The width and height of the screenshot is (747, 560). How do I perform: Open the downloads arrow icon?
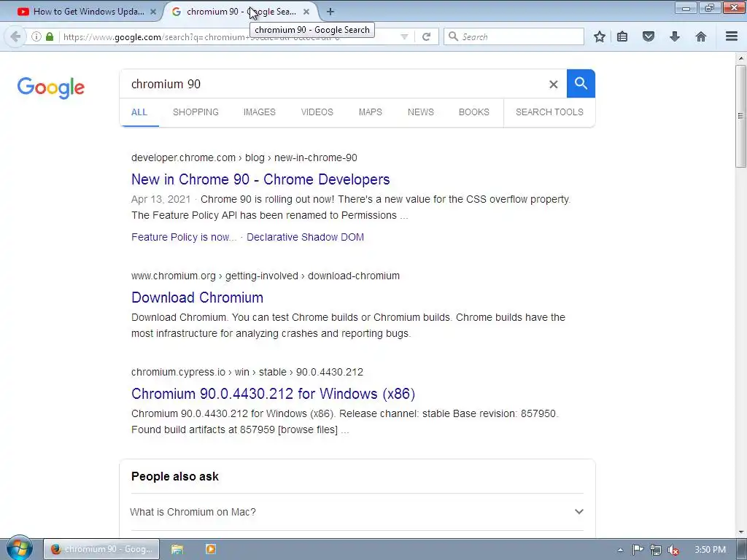tap(675, 36)
